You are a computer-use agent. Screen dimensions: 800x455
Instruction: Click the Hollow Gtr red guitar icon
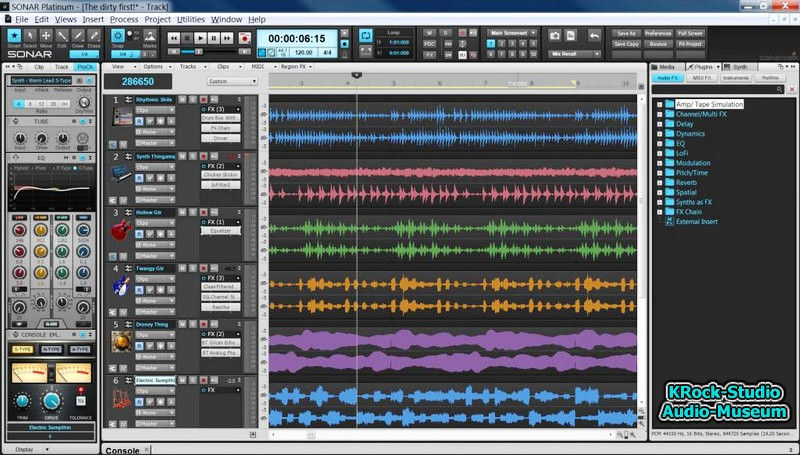coord(121,230)
